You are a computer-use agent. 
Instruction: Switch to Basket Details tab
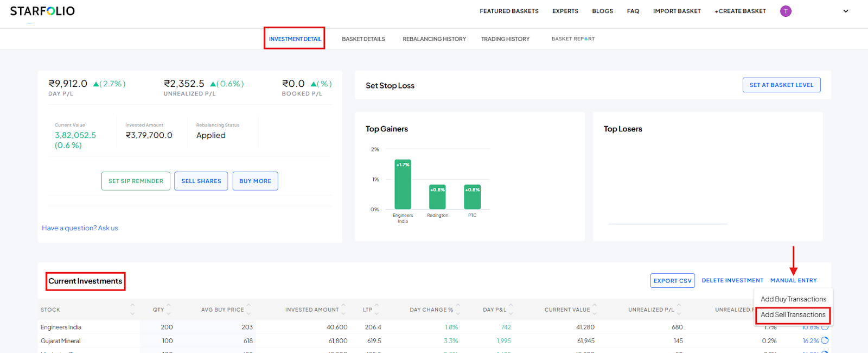point(363,39)
